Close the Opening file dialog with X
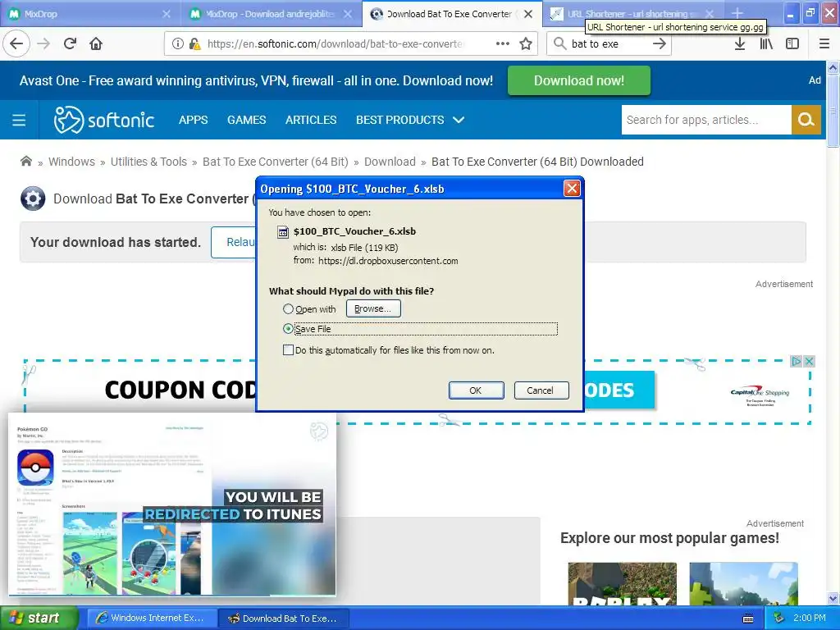 click(572, 188)
